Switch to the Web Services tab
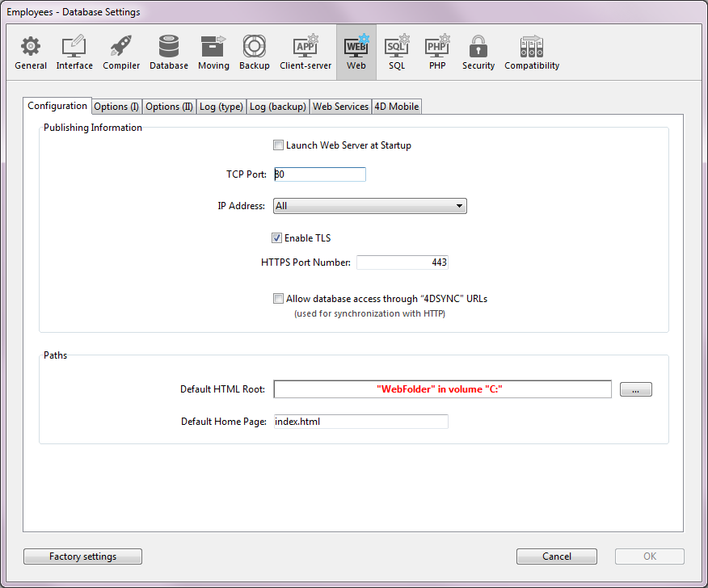 point(340,107)
